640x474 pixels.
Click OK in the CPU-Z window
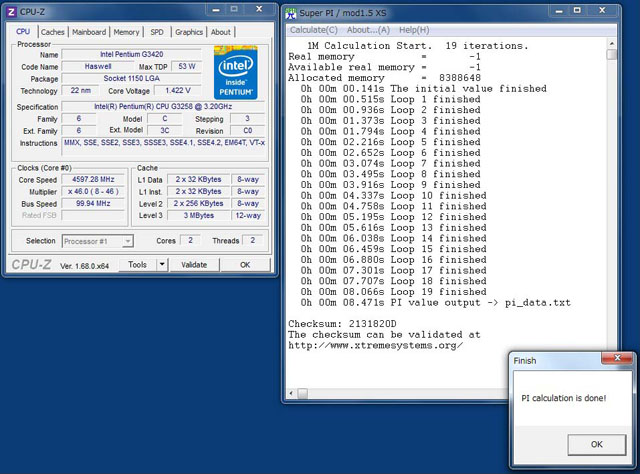point(245,265)
